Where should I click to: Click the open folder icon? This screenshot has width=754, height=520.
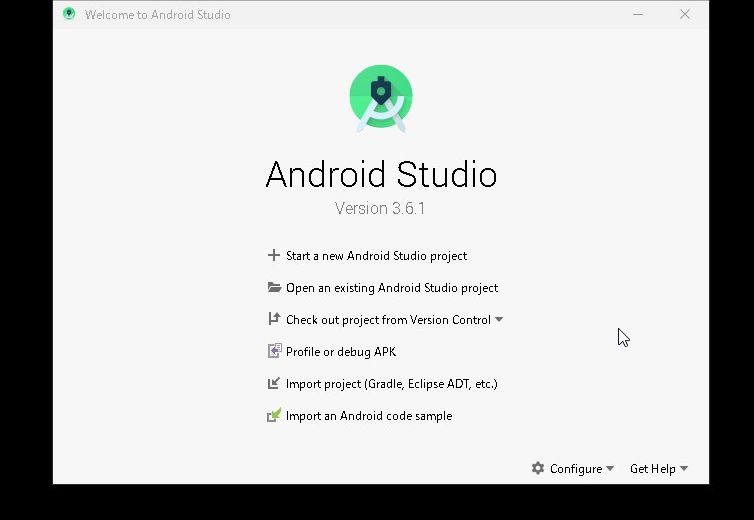(x=274, y=288)
